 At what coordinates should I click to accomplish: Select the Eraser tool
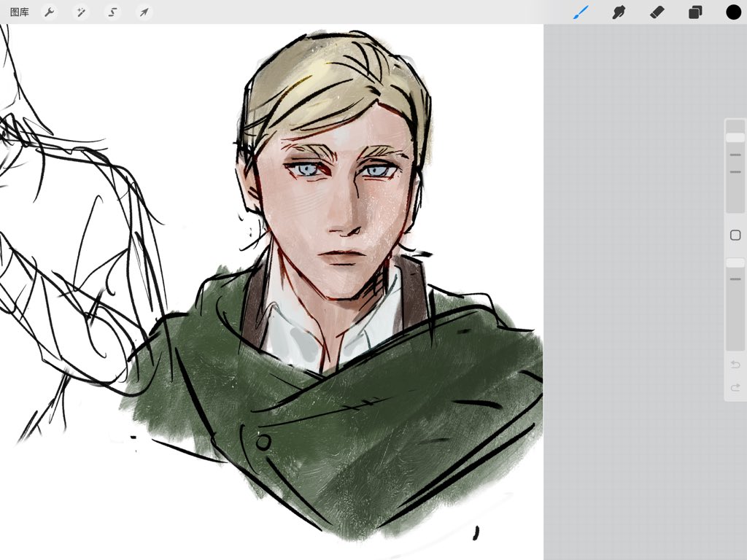657,12
